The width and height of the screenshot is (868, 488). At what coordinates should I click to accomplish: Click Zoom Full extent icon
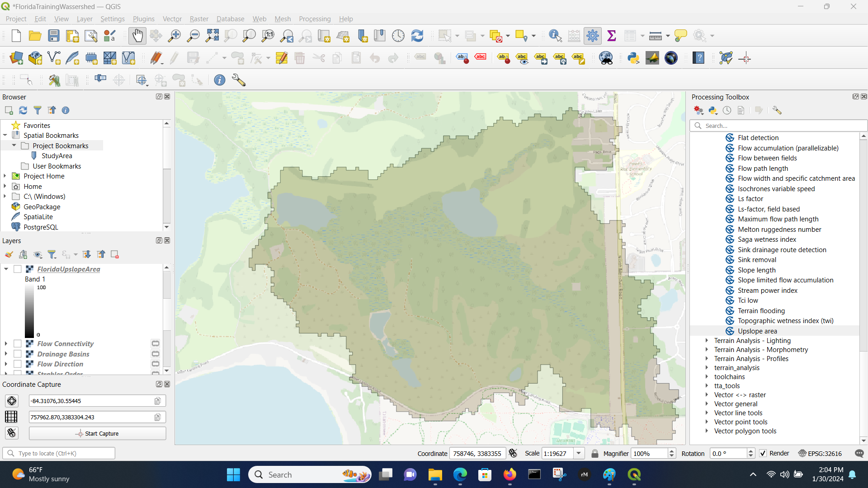pyautogui.click(x=212, y=36)
